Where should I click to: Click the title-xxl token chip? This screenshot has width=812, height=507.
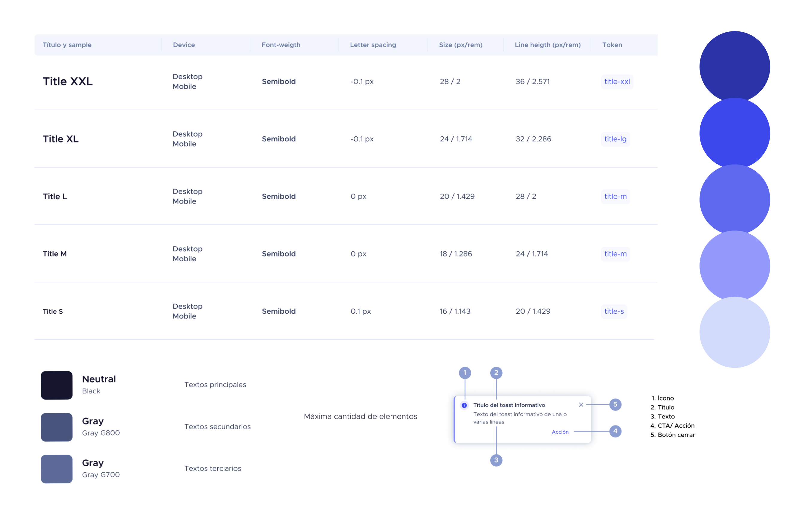[x=617, y=81]
